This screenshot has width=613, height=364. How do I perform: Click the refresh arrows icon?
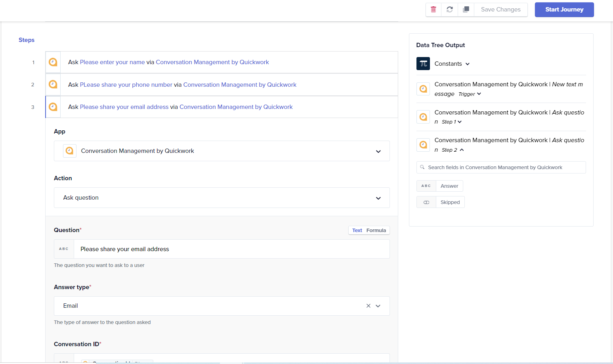pyautogui.click(x=450, y=10)
